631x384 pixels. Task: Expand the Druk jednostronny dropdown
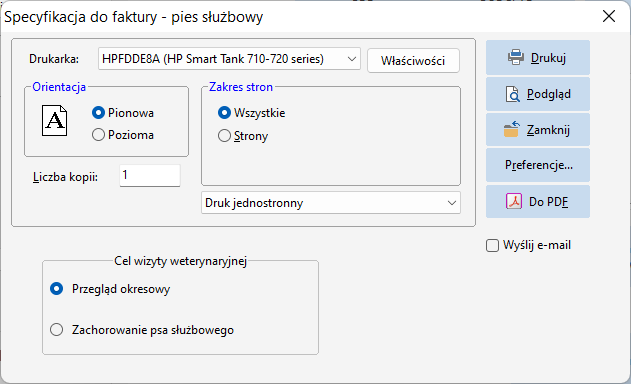331,203
